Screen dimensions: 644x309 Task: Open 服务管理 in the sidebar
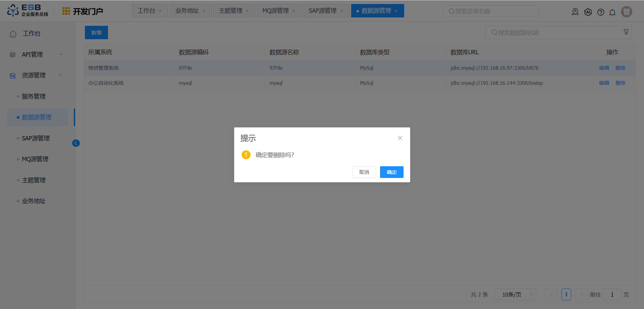tap(34, 97)
